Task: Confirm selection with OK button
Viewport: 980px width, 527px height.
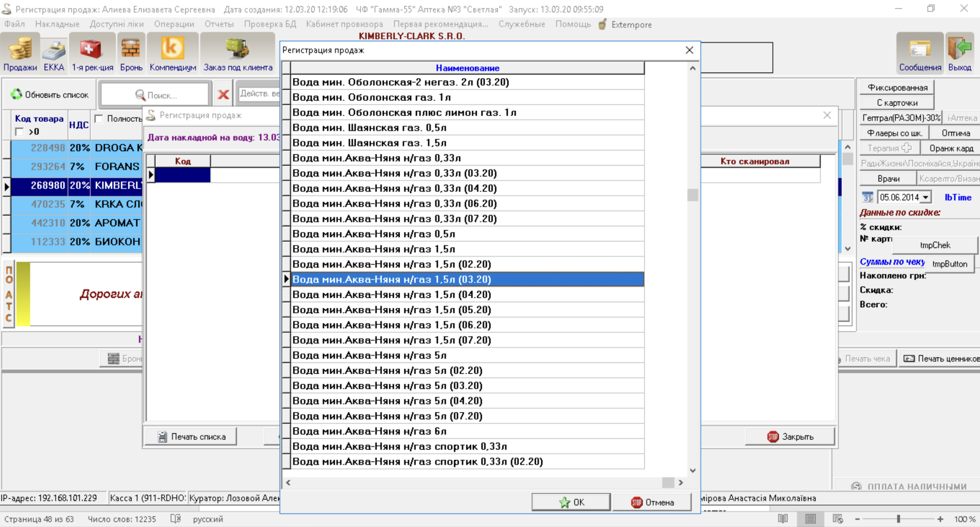Action: pyautogui.click(x=571, y=502)
